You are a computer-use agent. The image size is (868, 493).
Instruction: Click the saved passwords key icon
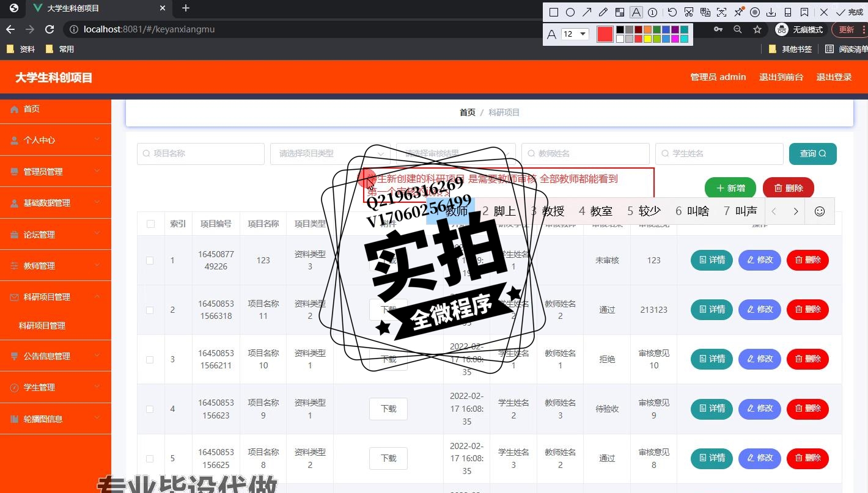tap(718, 29)
